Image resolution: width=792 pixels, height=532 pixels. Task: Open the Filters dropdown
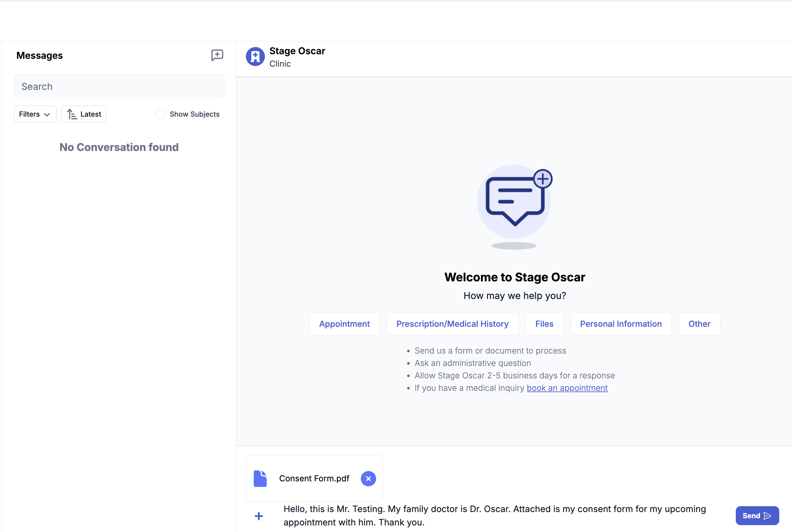pyautogui.click(x=35, y=114)
